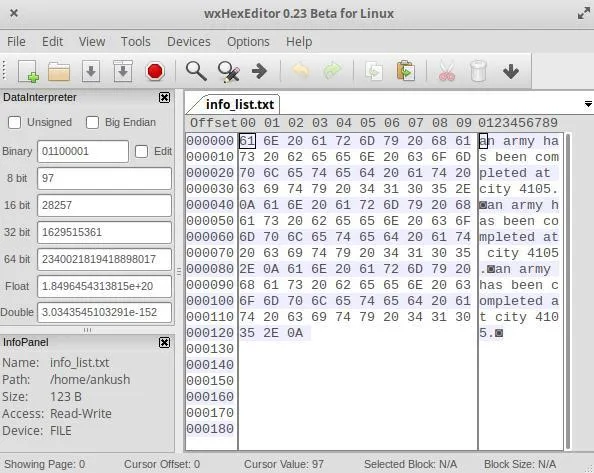The height and width of the screenshot is (473, 594).
Task: Tick the Edit checkbox beside Binary
Action: [x=141, y=151]
